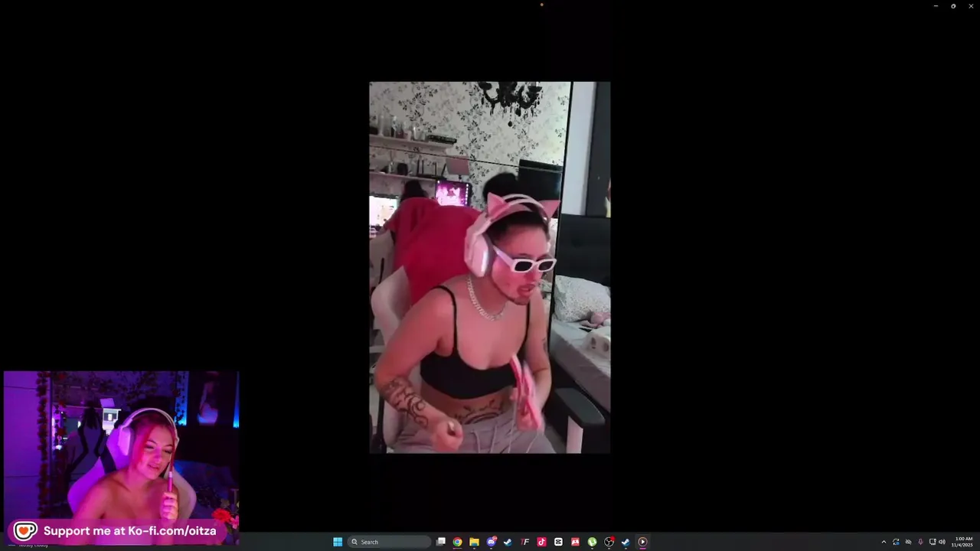Open the second Steam taskbar icon
Screen dimensions: 980x551
pyautogui.click(x=626, y=542)
